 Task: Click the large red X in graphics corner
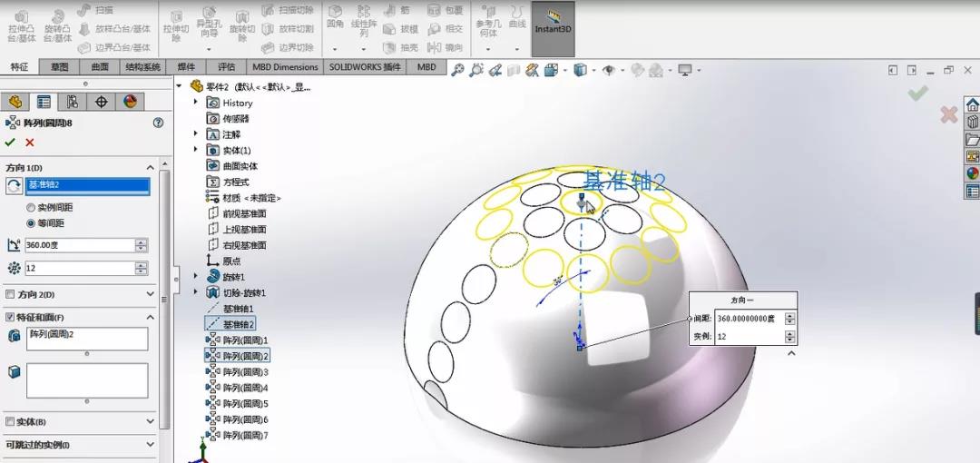point(949,114)
